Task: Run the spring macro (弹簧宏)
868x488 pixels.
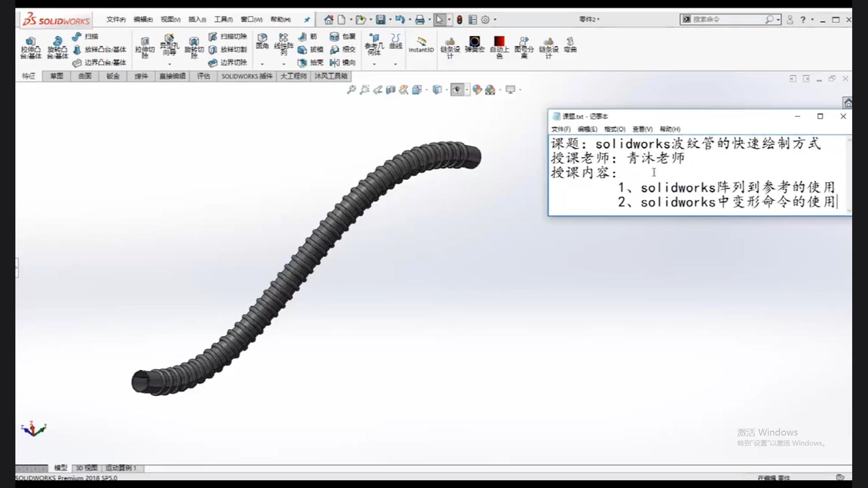Action: [474, 45]
